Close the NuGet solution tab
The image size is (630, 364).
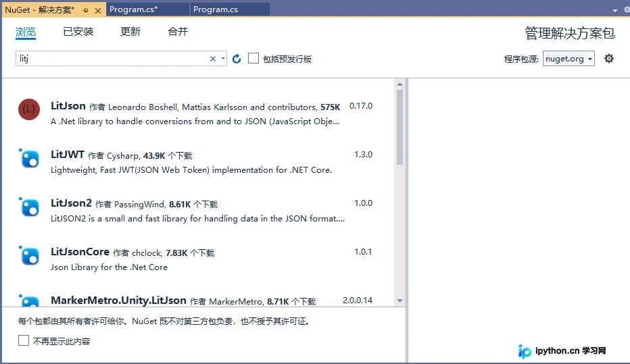[97, 10]
